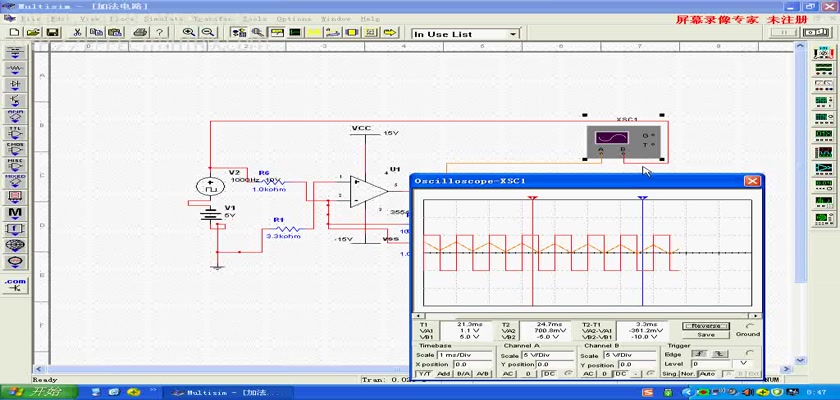840x400 pixels.
Task: Click the red T1 cursor marker
Action: tap(532, 198)
